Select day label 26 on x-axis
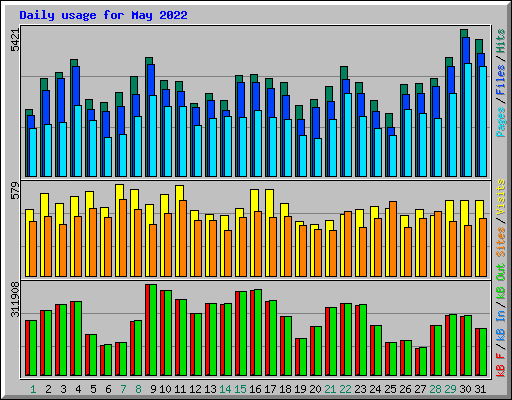The image size is (512, 400). point(405,389)
